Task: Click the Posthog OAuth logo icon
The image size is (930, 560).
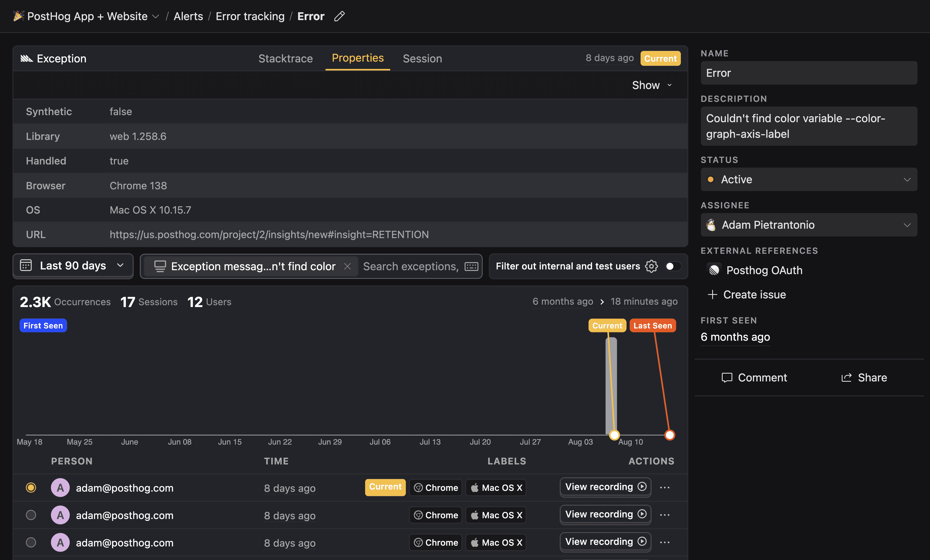Action: click(x=714, y=270)
